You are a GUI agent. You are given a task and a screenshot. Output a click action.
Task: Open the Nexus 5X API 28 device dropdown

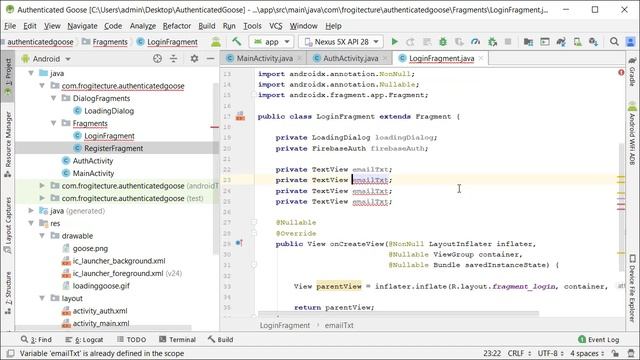pyautogui.click(x=341, y=42)
